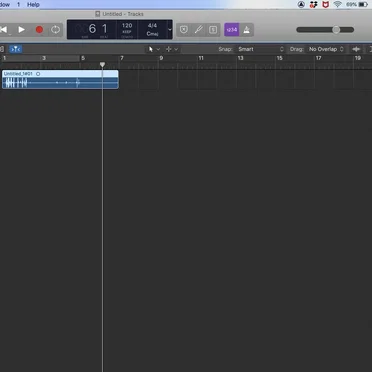Click the cycle range strip between bars 1–5
Screen dimensions: 372x372
[x=41, y=58]
